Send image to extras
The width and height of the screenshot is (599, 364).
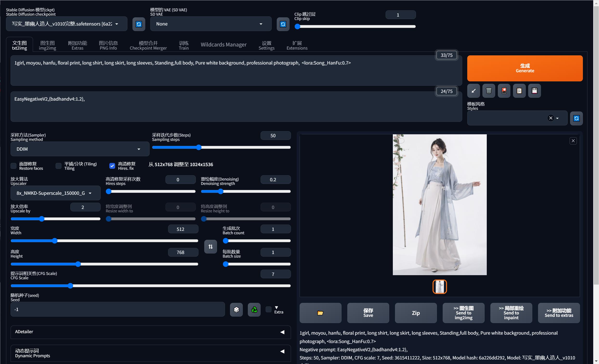559,313
